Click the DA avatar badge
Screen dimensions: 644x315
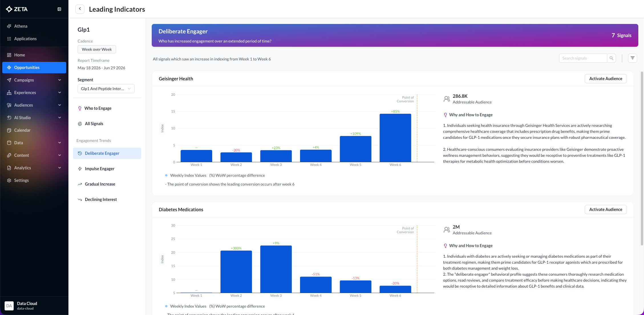(x=9, y=306)
